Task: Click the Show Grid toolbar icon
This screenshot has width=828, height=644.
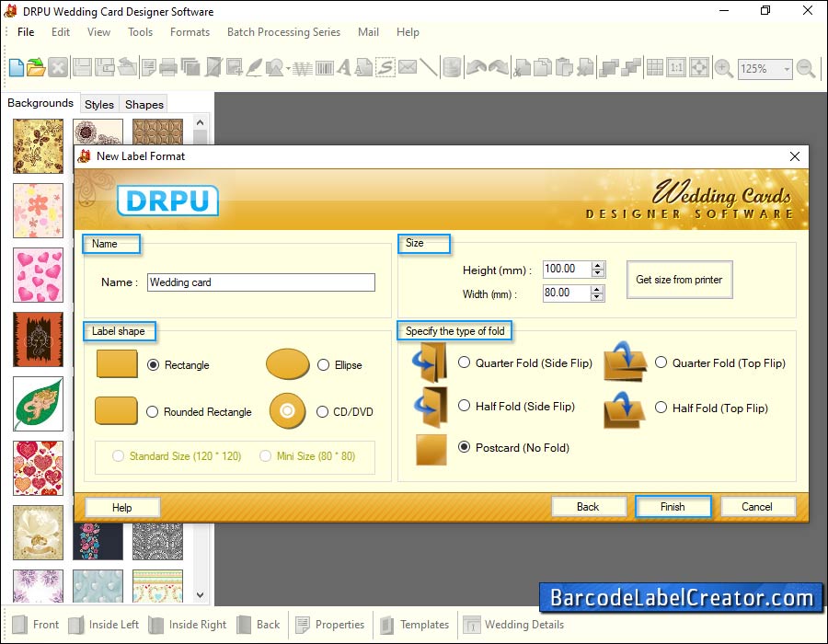Action: [655, 67]
